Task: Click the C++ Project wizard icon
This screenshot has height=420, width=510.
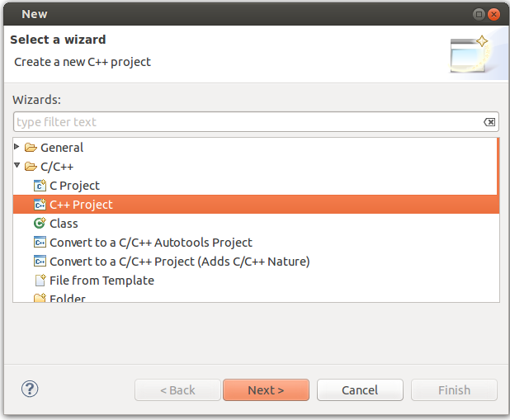Action: [x=40, y=205]
